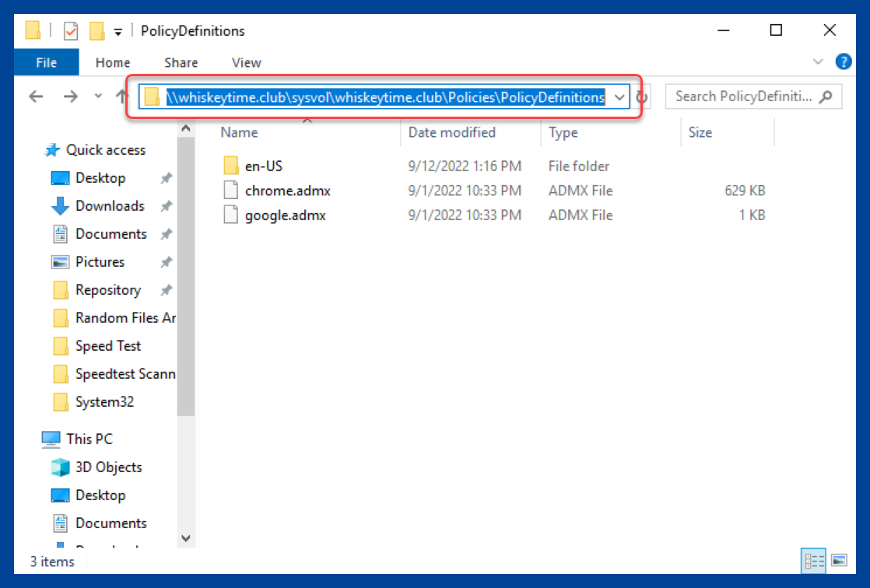870x588 pixels.
Task: Open Desktop under This PC
Action: 100,495
